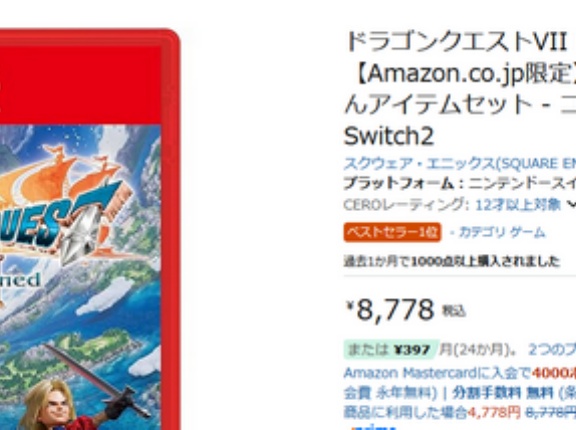Viewport: 576px width, 430px height.
Task: Open the 2つのプ... installment plans link
Action: (x=552, y=350)
